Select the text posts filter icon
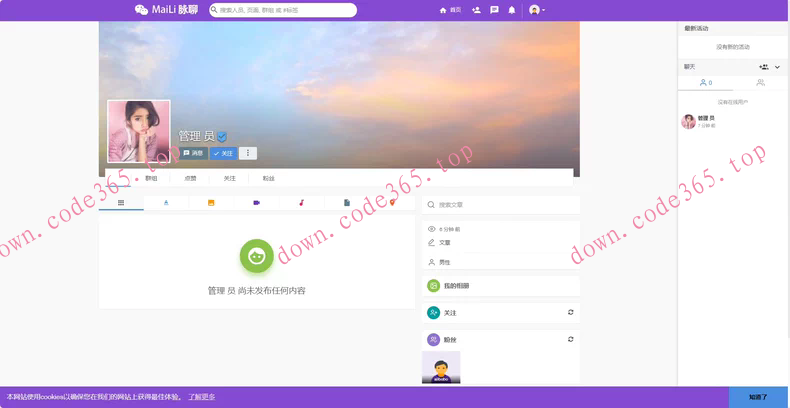 (166, 202)
